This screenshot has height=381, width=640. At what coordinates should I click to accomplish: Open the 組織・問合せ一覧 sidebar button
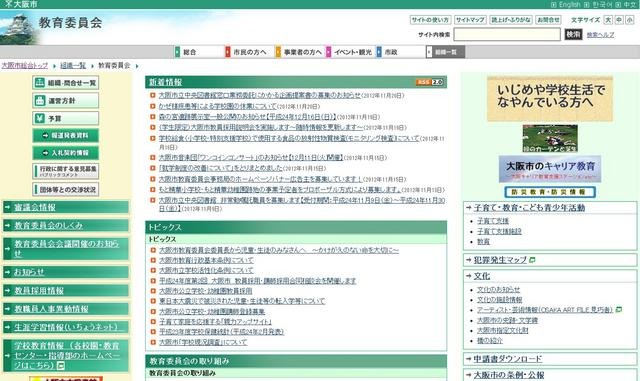66,83
